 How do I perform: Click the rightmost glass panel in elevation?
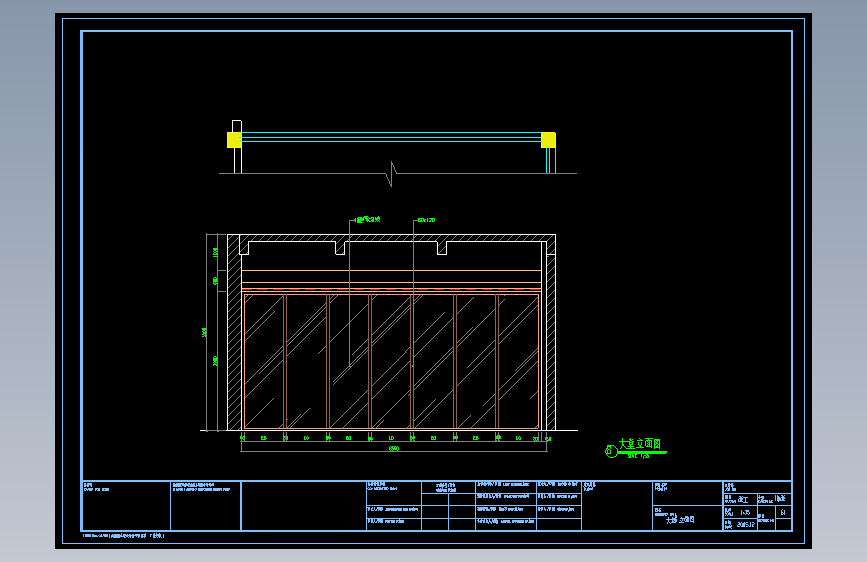pyautogui.click(x=519, y=361)
